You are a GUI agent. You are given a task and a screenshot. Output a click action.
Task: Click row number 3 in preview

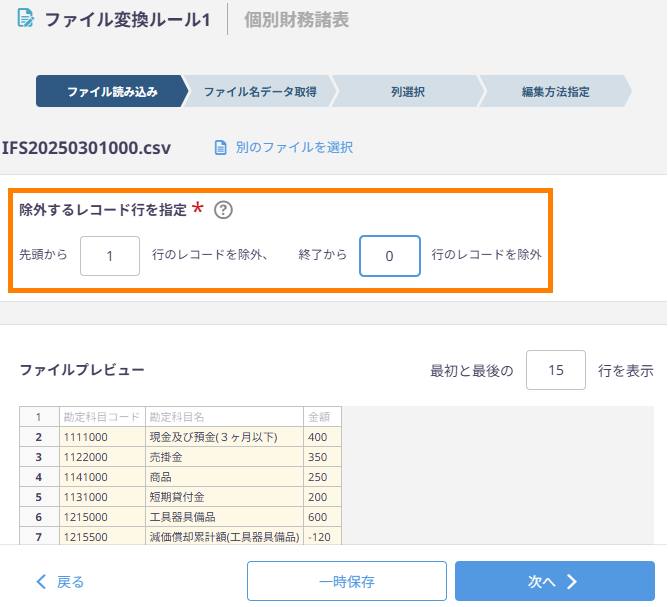point(39,457)
